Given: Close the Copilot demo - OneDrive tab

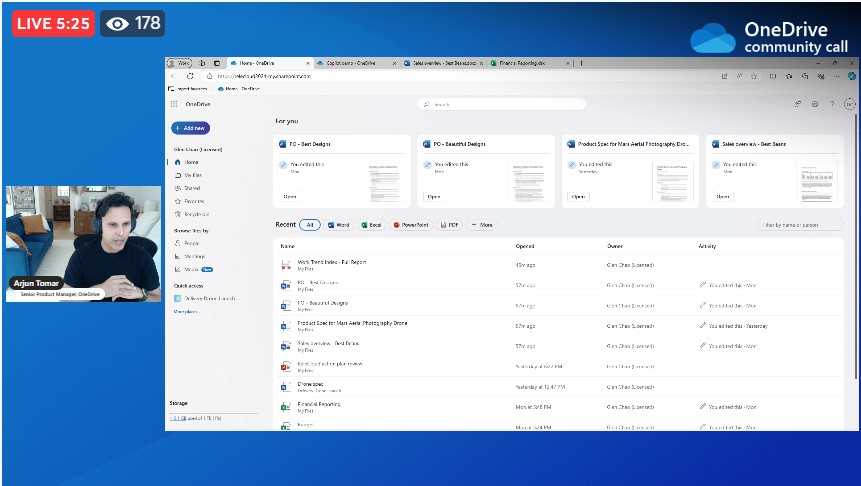Looking at the screenshot, I should 394,63.
